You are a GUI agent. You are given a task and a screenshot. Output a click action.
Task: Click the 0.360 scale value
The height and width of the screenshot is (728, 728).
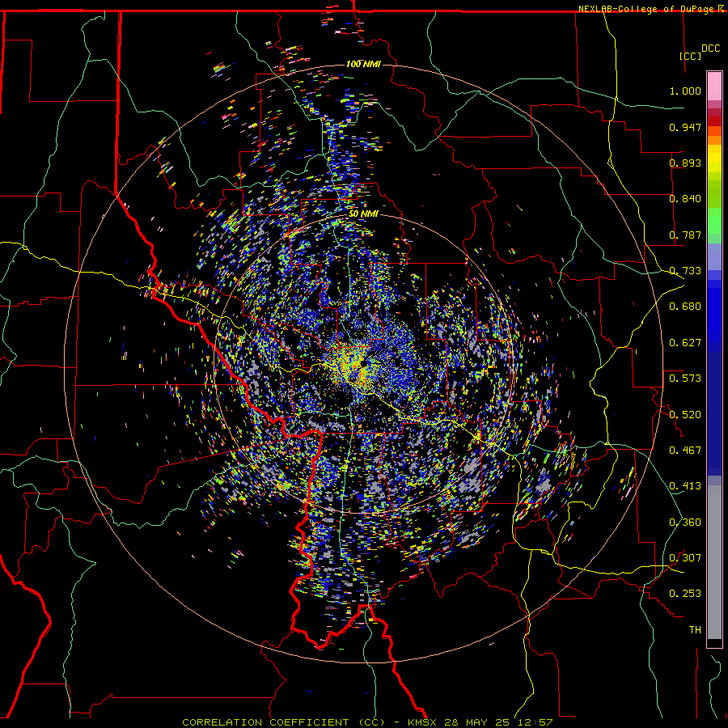(685, 523)
